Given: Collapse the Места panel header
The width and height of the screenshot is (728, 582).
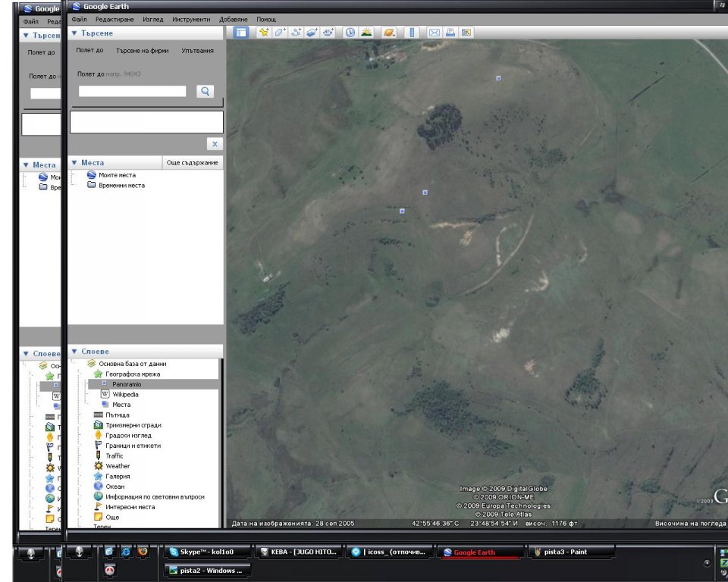Looking at the screenshot, I should click(x=74, y=163).
